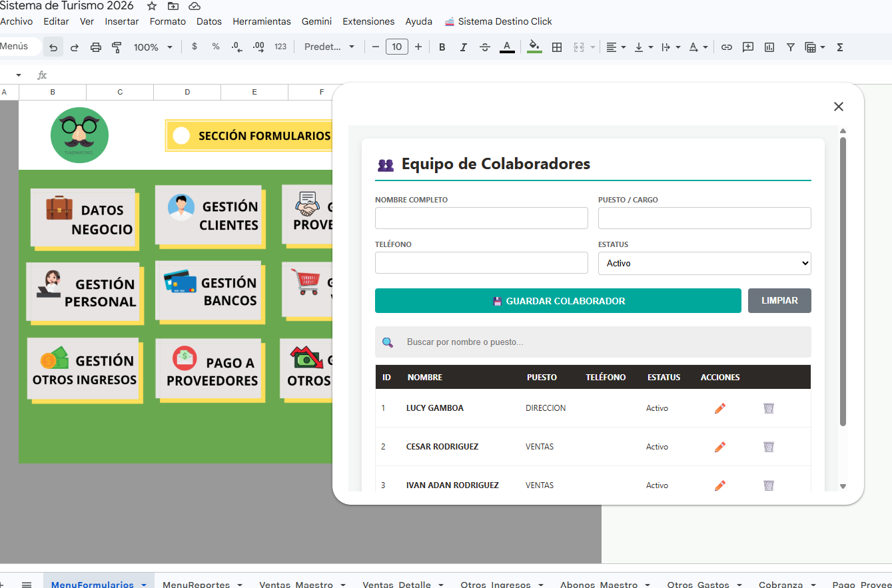Format as percent
The width and height of the screenshot is (892, 588).
tap(216, 47)
